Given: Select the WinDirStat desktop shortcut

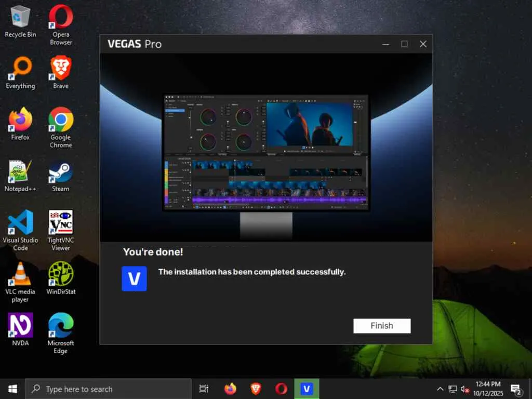Looking at the screenshot, I should click(x=61, y=278).
